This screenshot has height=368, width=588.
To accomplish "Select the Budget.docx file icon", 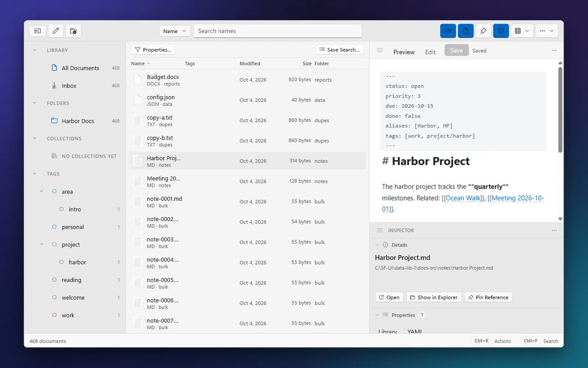I will (137, 79).
